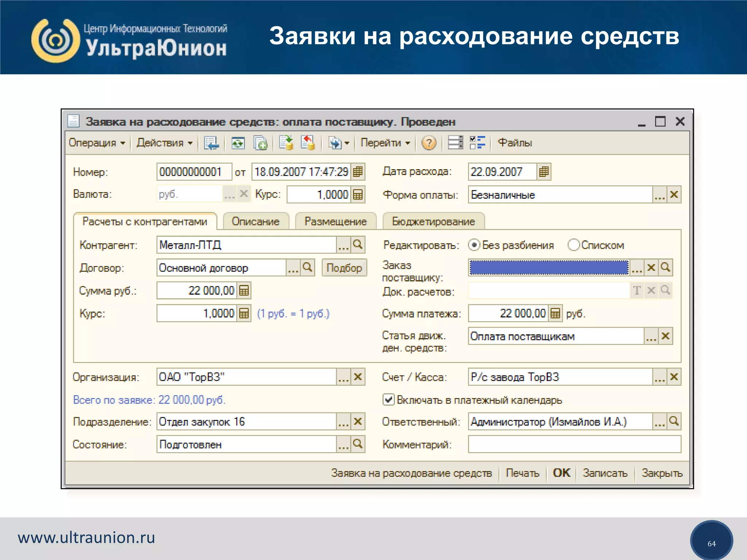Click the Дата расхода date field

pyautogui.click(x=503, y=172)
